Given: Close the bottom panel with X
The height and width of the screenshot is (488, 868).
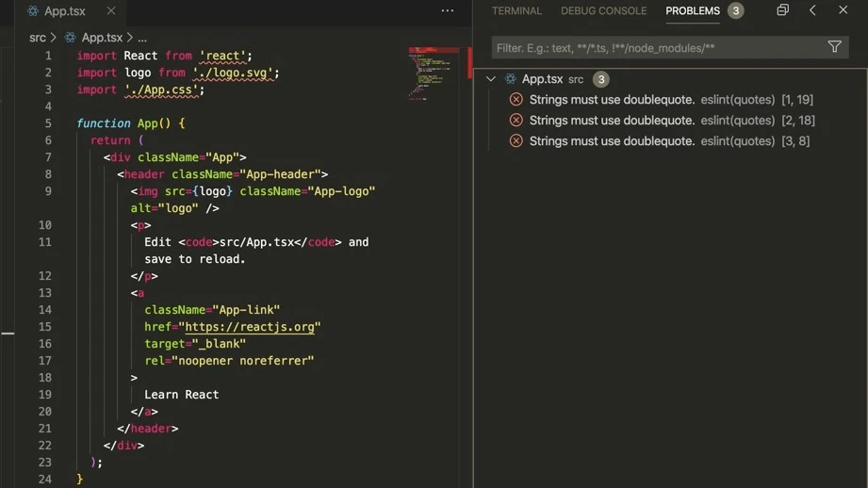Looking at the screenshot, I should (x=843, y=10).
